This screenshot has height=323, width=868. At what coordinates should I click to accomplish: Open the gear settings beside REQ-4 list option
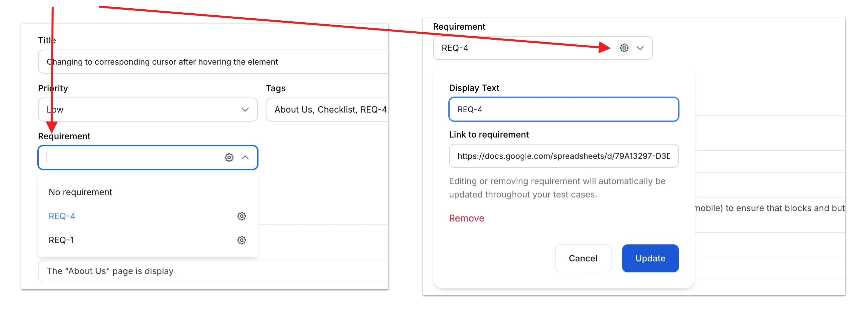pos(242,216)
